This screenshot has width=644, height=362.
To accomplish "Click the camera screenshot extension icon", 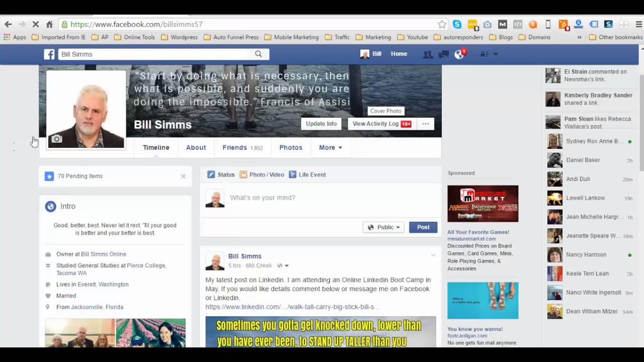I will tap(487, 24).
